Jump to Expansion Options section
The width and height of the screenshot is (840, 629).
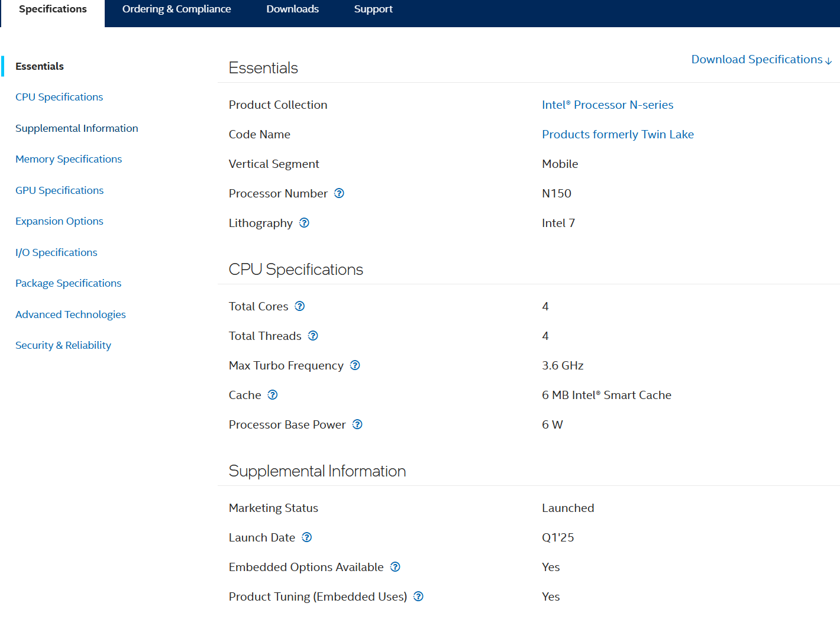[59, 221]
